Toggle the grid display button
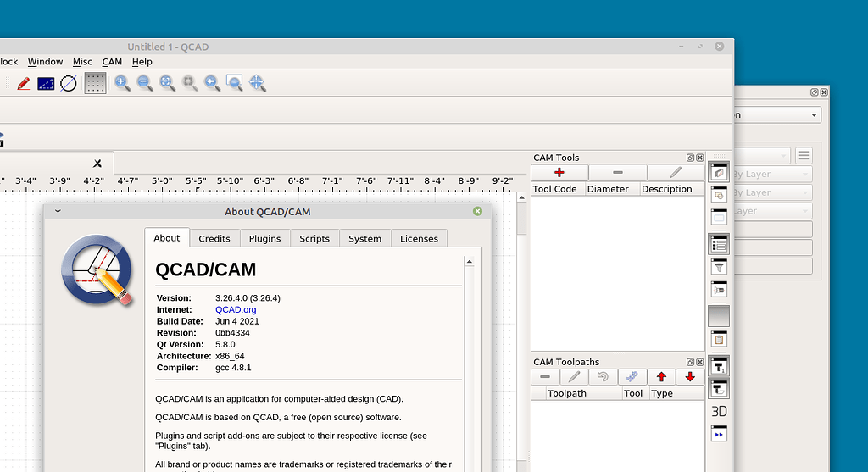 [95, 84]
